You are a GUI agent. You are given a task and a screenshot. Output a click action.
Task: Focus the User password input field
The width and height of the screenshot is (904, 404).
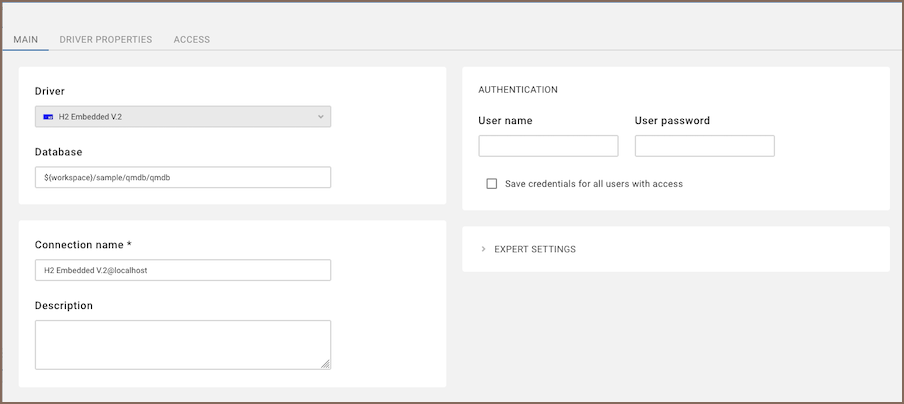pos(704,146)
